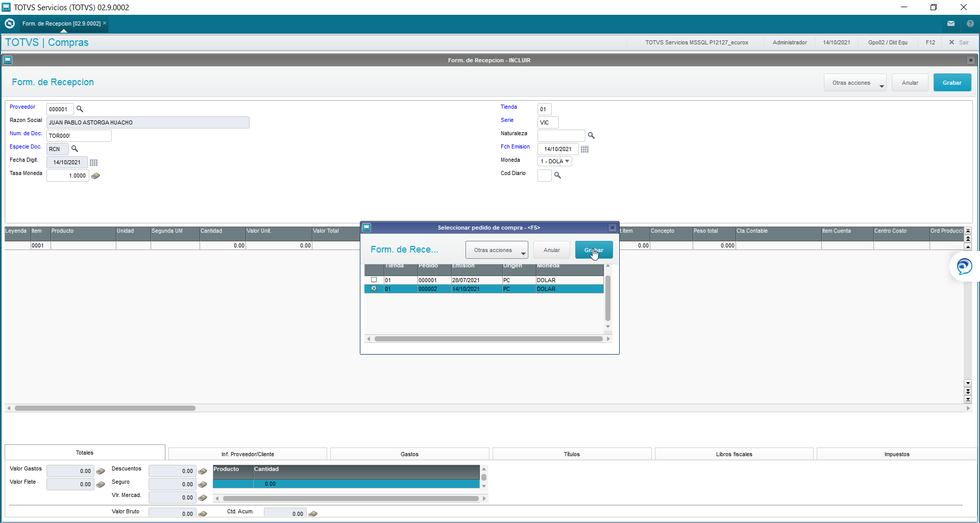Screen dimensions: 980x523
Task: Switch to Inf. Proveedor/Cliente tab
Action: coord(248,454)
